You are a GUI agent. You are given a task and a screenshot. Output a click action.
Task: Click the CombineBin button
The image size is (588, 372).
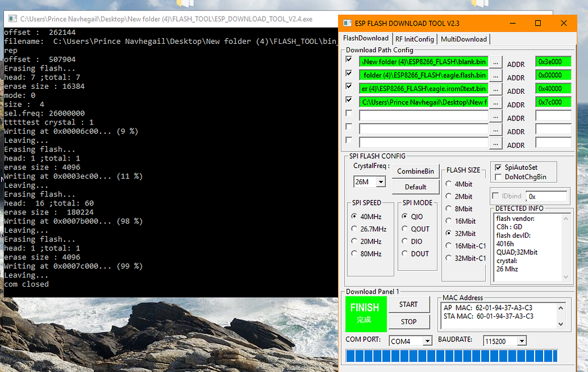[x=415, y=171]
